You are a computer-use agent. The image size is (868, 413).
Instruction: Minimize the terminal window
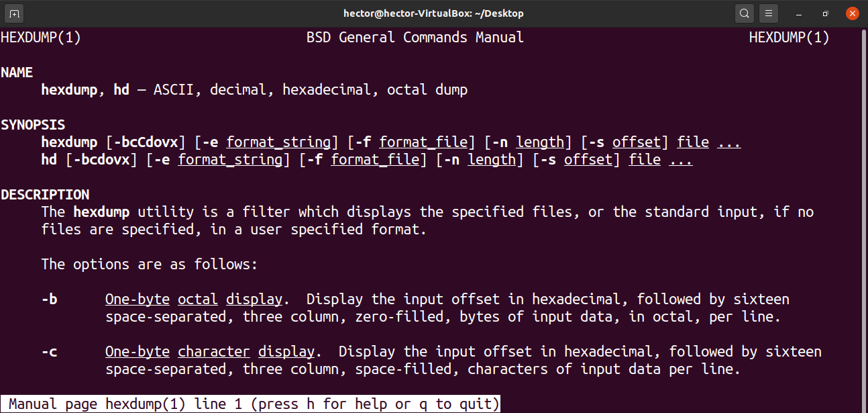coord(799,13)
